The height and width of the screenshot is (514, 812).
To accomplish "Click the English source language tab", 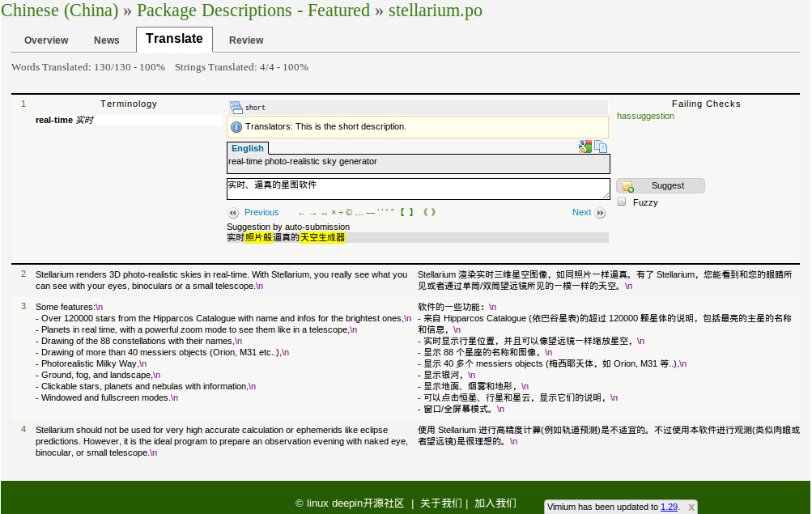I will [248, 148].
